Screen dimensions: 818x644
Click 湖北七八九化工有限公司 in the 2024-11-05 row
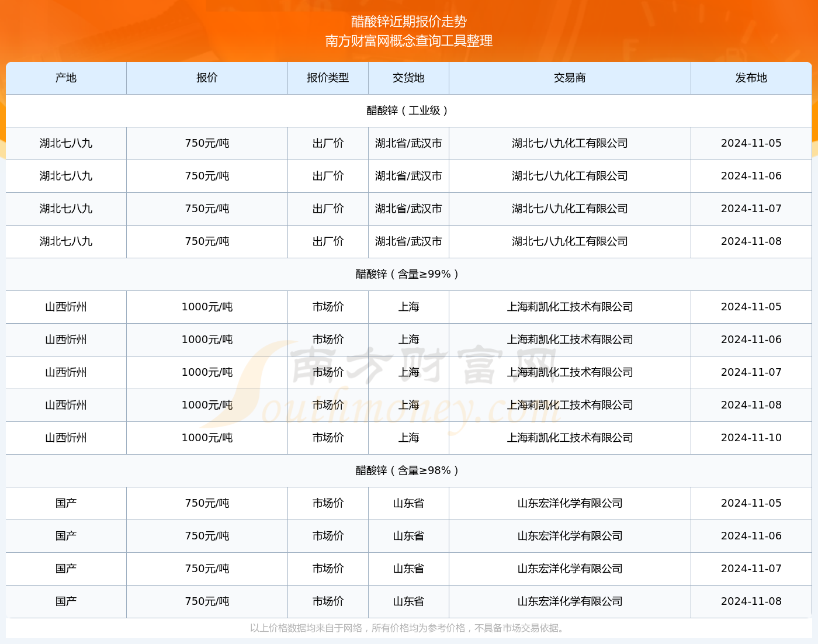point(570,143)
